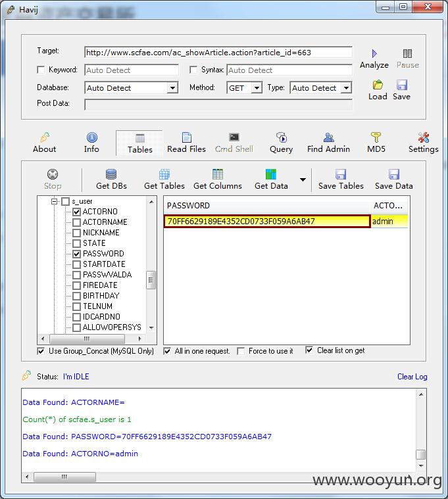The image size is (448, 499).
Task: Open the Info tab icon
Action: 91,137
